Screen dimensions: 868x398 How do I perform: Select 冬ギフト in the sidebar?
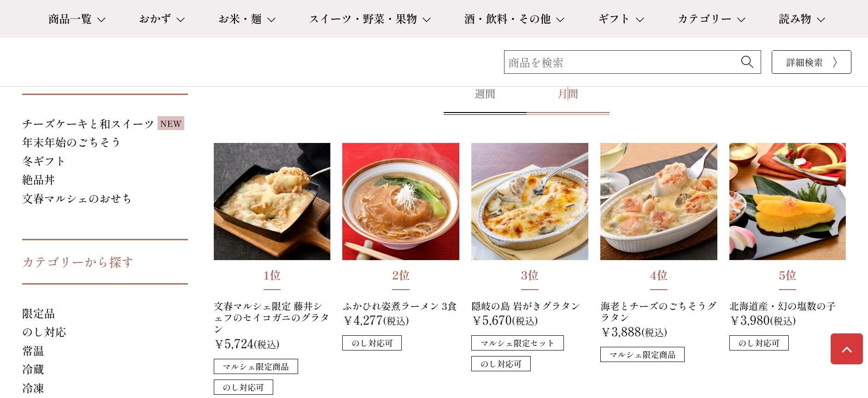pos(43,161)
